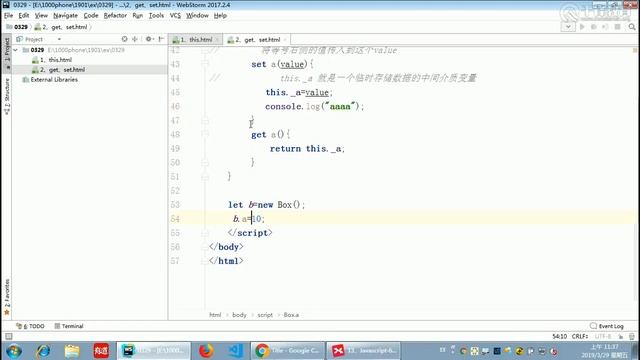640x360 pixels.
Task: Click Collapse All icon in Project panel
Action: (x=135, y=39)
